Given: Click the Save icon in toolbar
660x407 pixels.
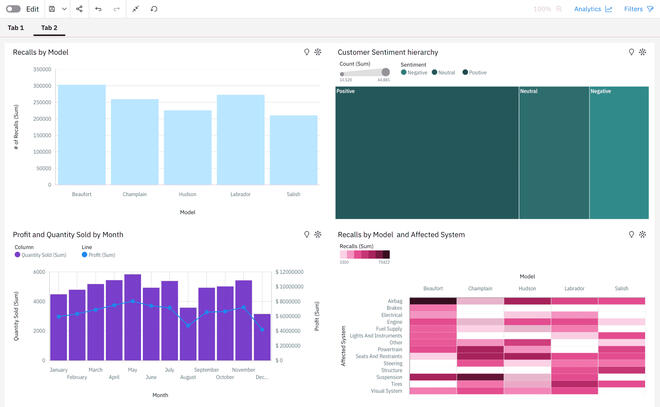Looking at the screenshot, I should 52,8.
